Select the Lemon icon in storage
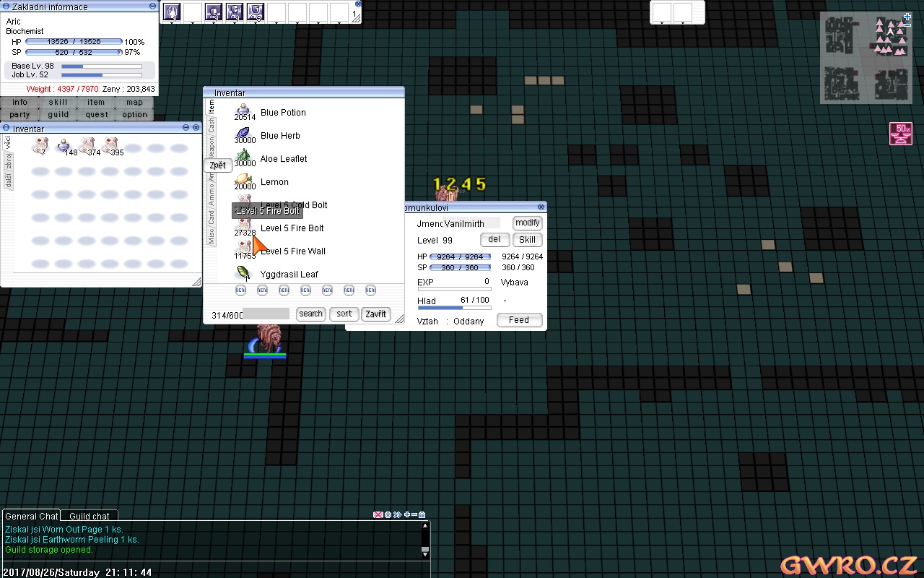This screenshot has height=578, width=924. 243,180
